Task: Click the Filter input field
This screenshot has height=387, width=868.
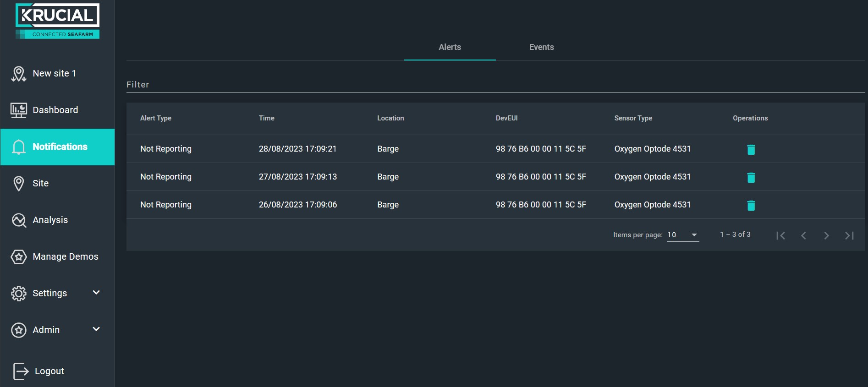Action: pos(495,85)
